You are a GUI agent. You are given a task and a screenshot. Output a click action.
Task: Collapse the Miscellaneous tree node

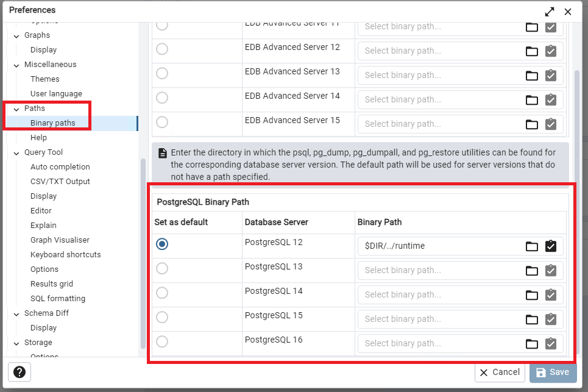pyautogui.click(x=16, y=65)
